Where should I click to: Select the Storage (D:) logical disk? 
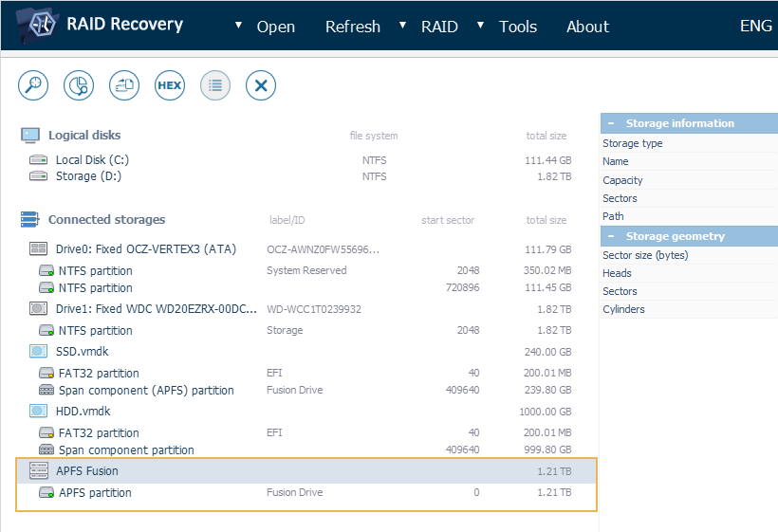pyautogui.click(x=87, y=176)
